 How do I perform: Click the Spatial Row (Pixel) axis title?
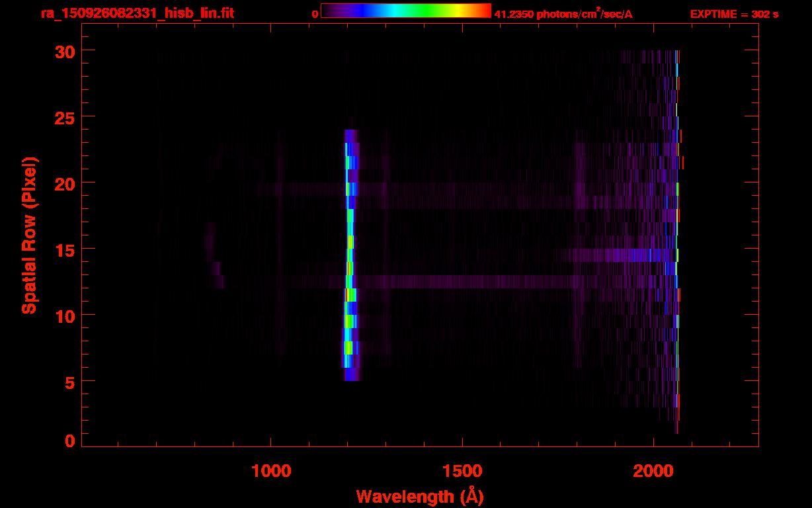(x=28, y=235)
